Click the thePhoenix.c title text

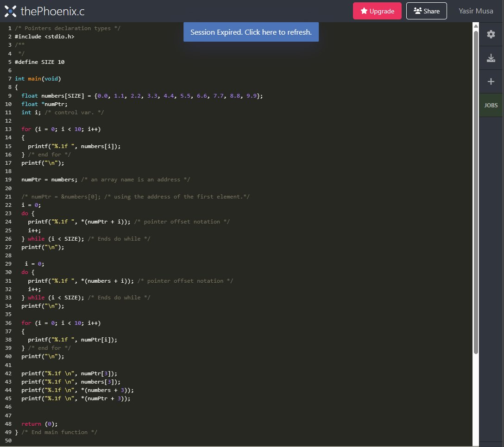(53, 11)
